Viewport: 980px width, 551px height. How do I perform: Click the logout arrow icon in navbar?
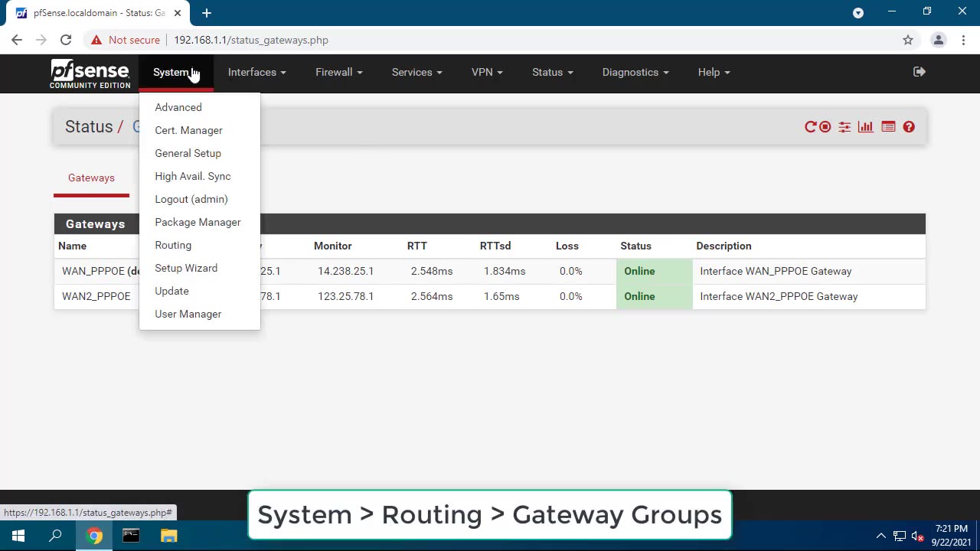pyautogui.click(x=920, y=72)
